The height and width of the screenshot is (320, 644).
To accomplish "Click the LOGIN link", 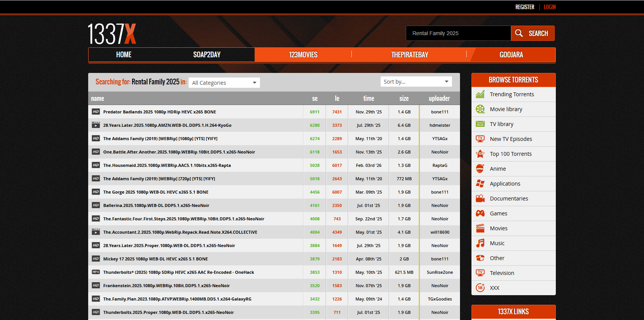I will [x=550, y=7].
